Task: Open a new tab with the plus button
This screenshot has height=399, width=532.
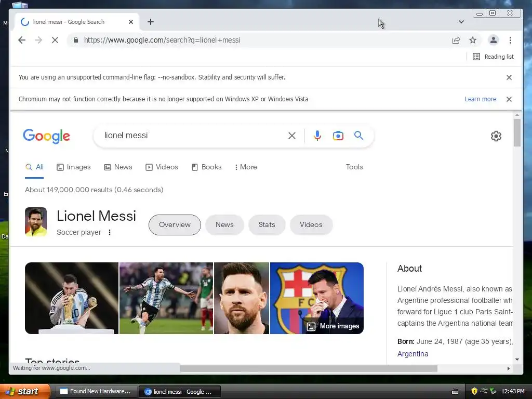Action: click(x=151, y=22)
